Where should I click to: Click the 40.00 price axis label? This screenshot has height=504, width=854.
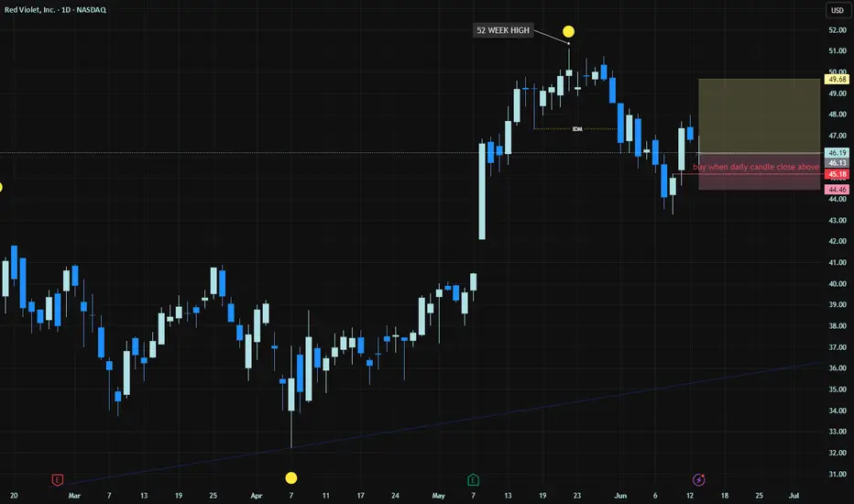coord(838,284)
